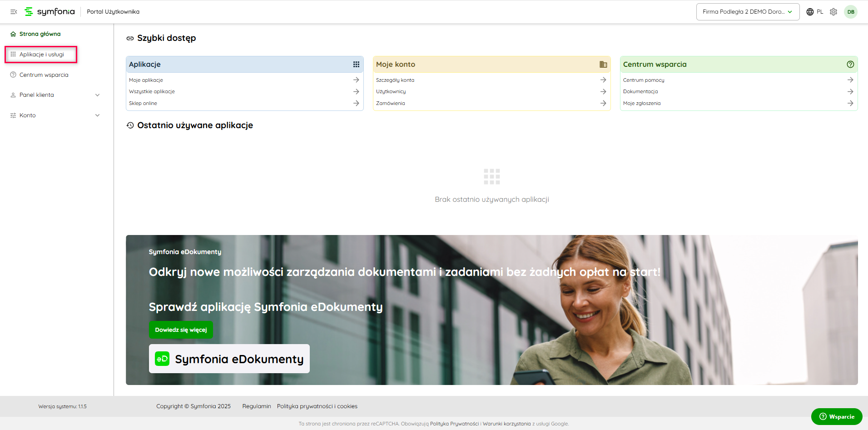Click the arrow next to Sklep online
868x430 pixels.
(x=356, y=103)
